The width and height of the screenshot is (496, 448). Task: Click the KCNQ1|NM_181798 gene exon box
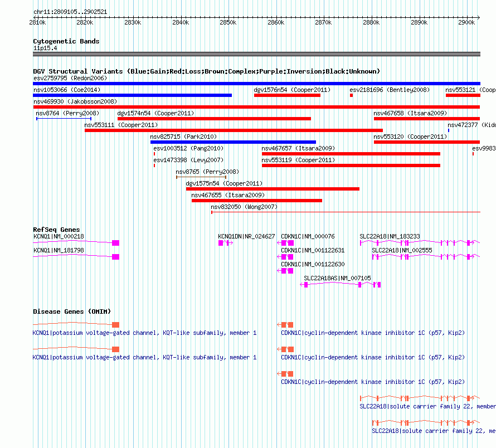[116, 257]
